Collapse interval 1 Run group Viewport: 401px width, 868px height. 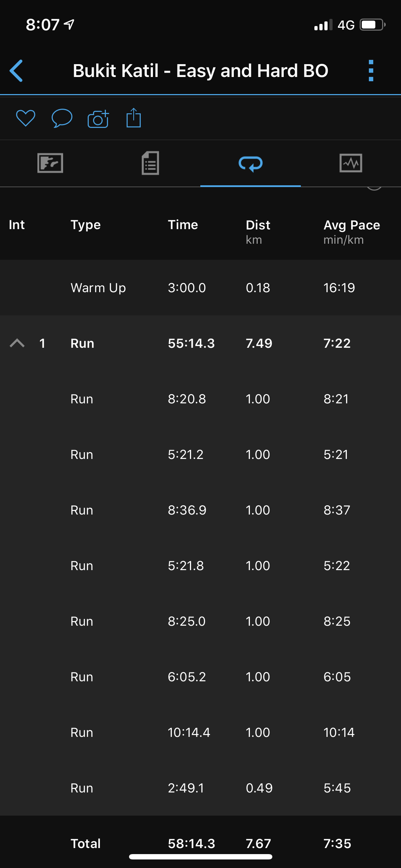[x=17, y=343]
